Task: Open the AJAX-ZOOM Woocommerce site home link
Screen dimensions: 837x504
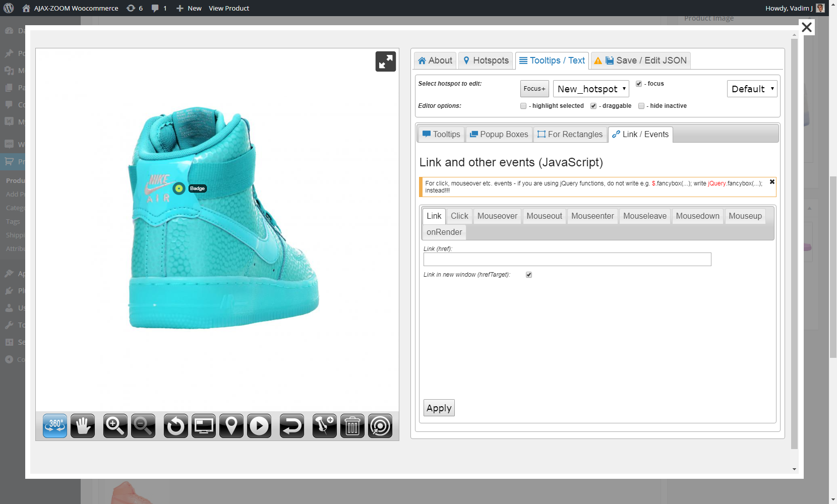Action: tap(70, 8)
